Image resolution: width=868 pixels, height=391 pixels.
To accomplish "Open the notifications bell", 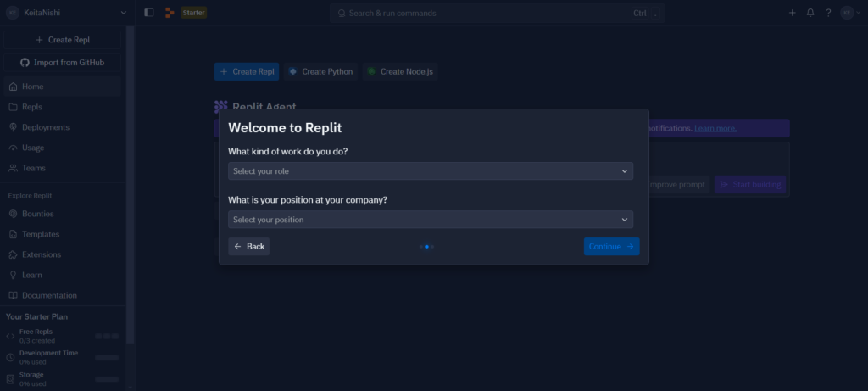I will tap(810, 13).
